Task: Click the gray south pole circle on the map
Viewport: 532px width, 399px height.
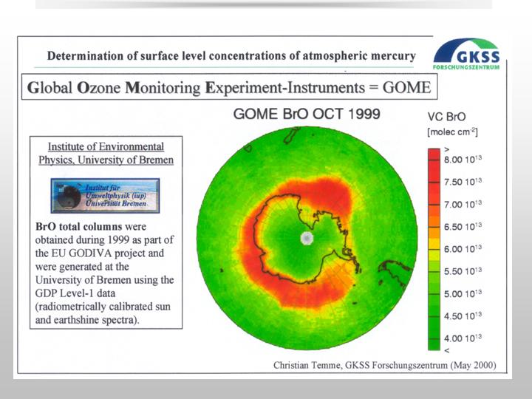Action: click(x=307, y=239)
